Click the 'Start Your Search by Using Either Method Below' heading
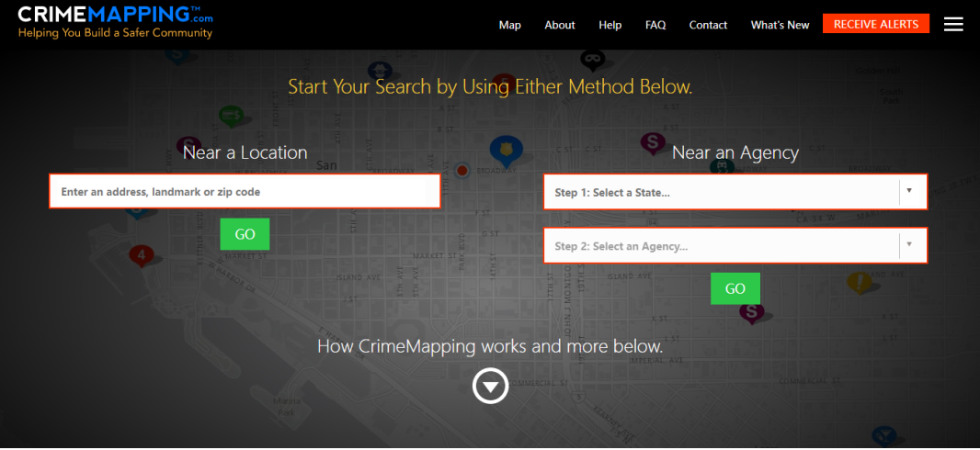Viewport: 980px width, 450px height. pyautogui.click(x=490, y=86)
